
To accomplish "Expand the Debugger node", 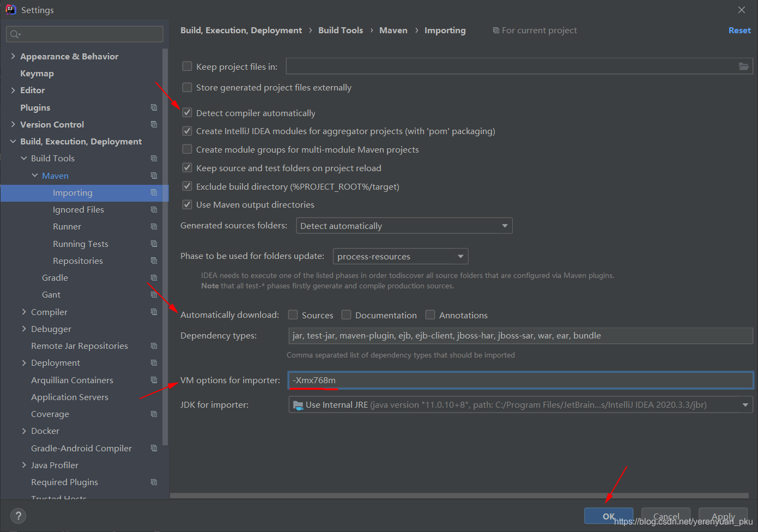I will [24, 329].
